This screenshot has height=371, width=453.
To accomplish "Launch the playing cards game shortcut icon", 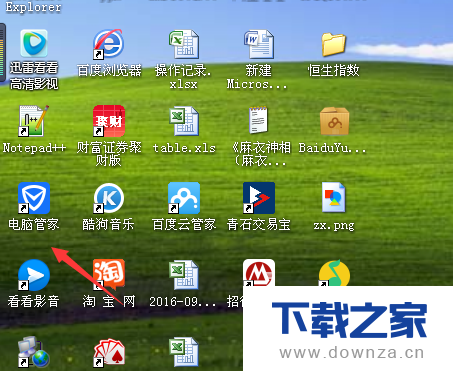I will [109, 353].
